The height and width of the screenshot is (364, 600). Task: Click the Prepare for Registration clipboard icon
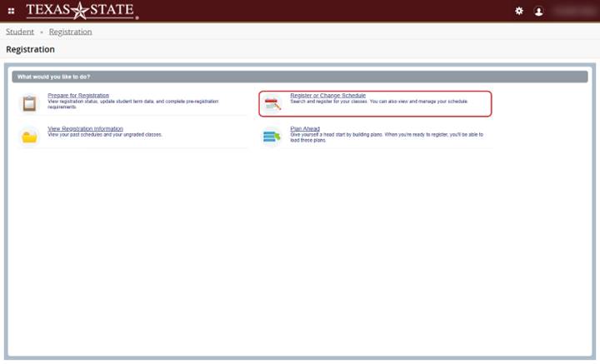(30, 104)
